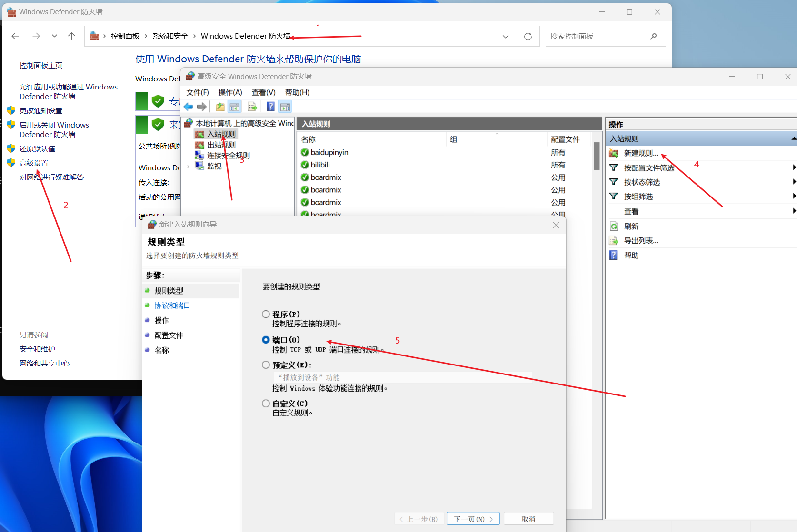
Task: Expand the 按组筛选 submenu arrow
Action: [x=794, y=196]
